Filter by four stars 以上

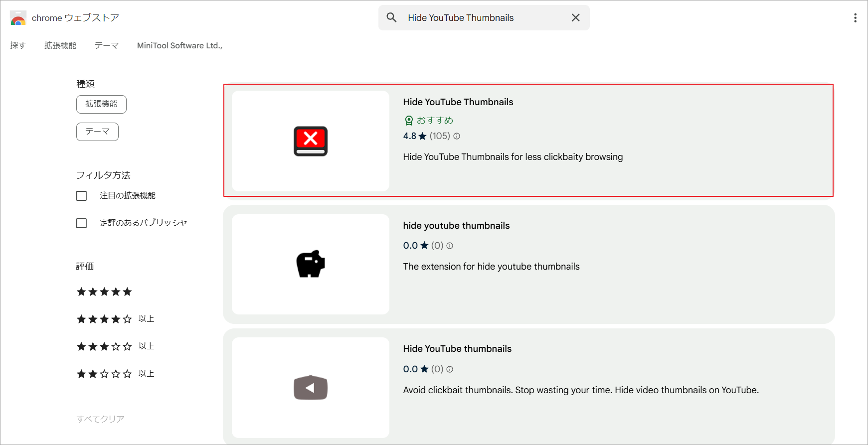pos(115,319)
